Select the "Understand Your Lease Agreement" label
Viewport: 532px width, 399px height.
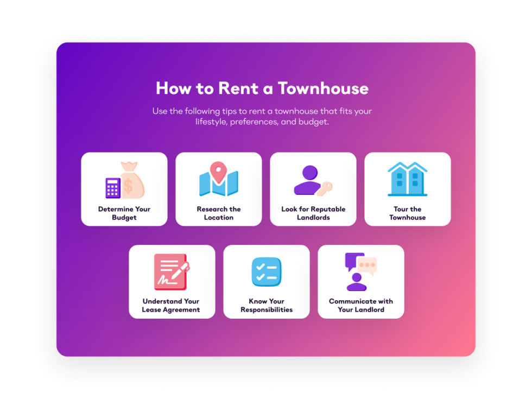tap(171, 305)
